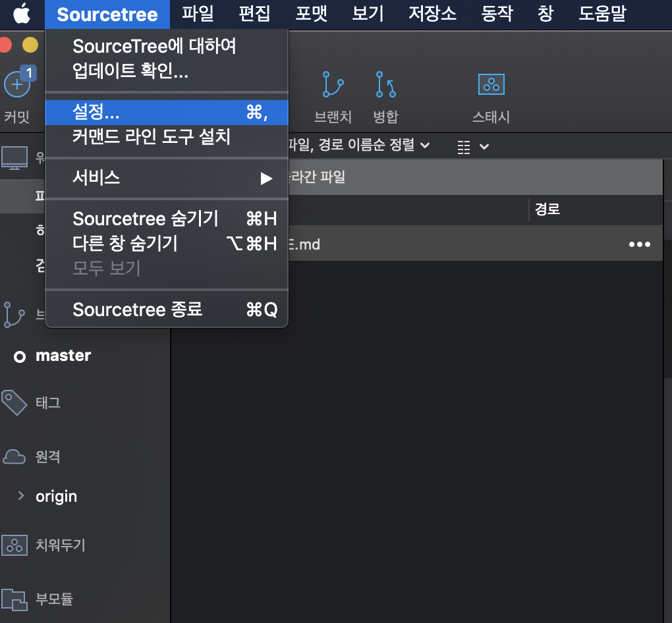Open the 파일 menu
Viewport: 672px width, 623px height.
(x=198, y=14)
